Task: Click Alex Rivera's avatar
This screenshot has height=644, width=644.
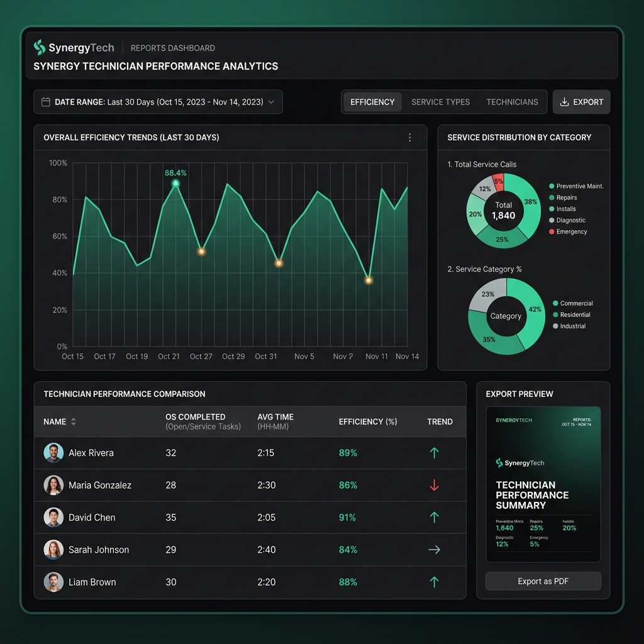Action: pos(53,453)
